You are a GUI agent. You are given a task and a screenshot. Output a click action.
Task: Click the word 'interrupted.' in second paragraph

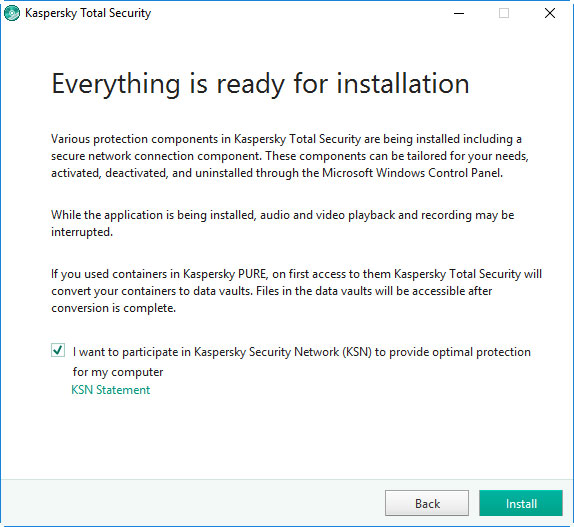point(82,232)
